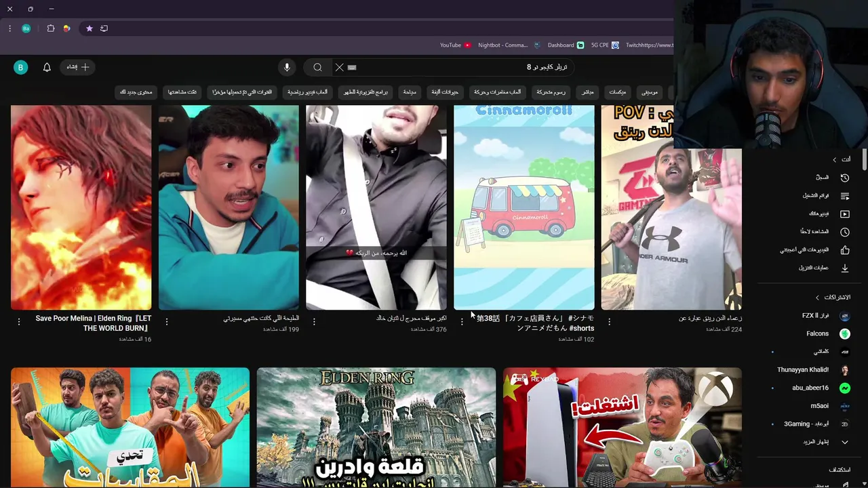Image resolution: width=868 pixels, height=488 pixels.
Task: Run search with the magnifier icon
Action: [x=317, y=67]
